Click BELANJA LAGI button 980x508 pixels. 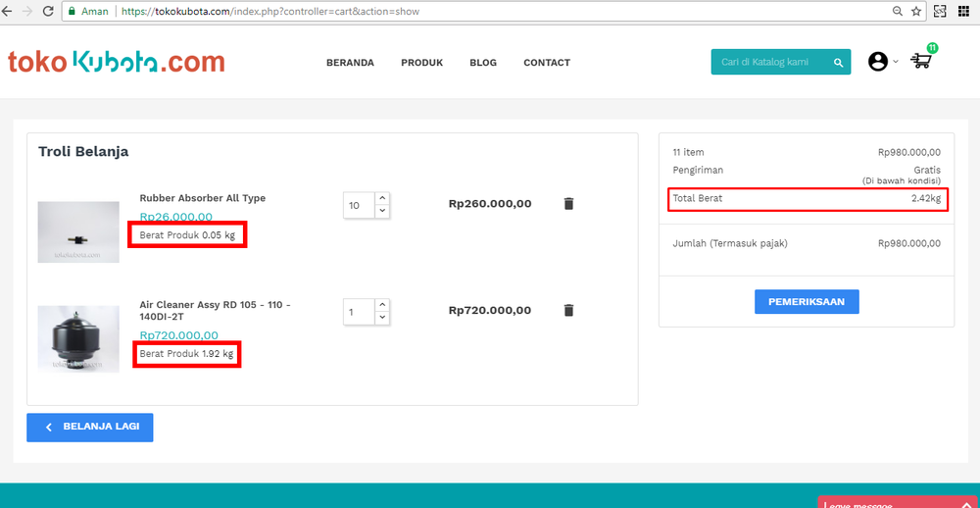click(x=90, y=428)
